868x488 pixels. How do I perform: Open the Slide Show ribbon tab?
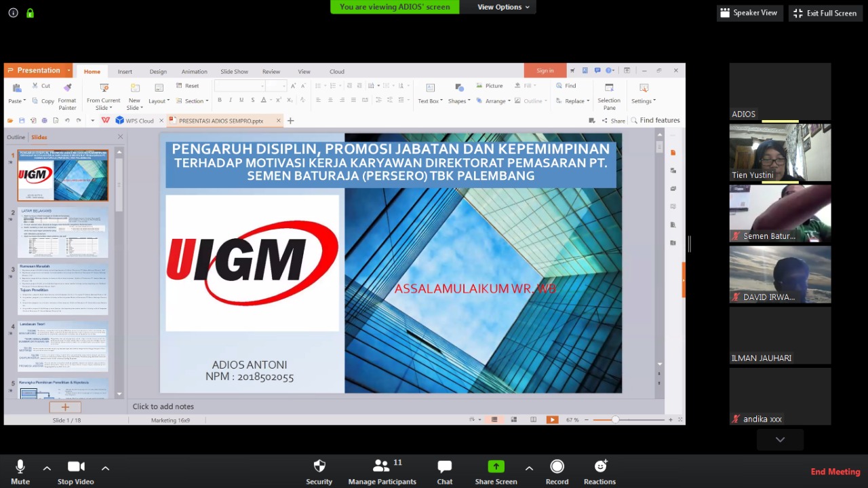234,71
